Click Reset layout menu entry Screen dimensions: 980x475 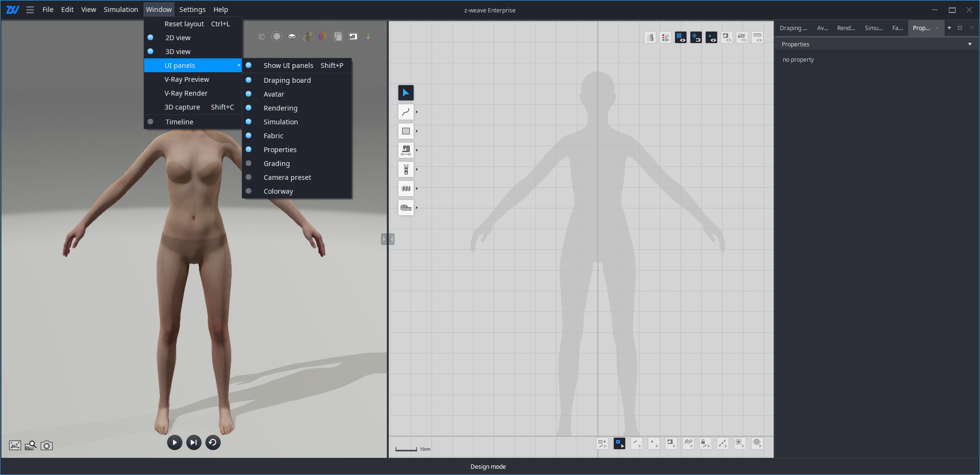184,24
